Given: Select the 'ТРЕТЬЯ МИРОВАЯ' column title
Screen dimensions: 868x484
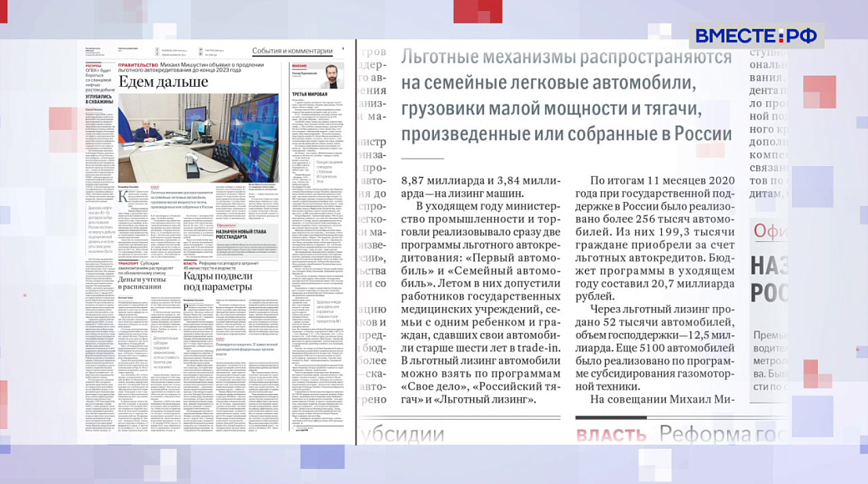Looking at the screenshot, I should [x=310, y=94].
